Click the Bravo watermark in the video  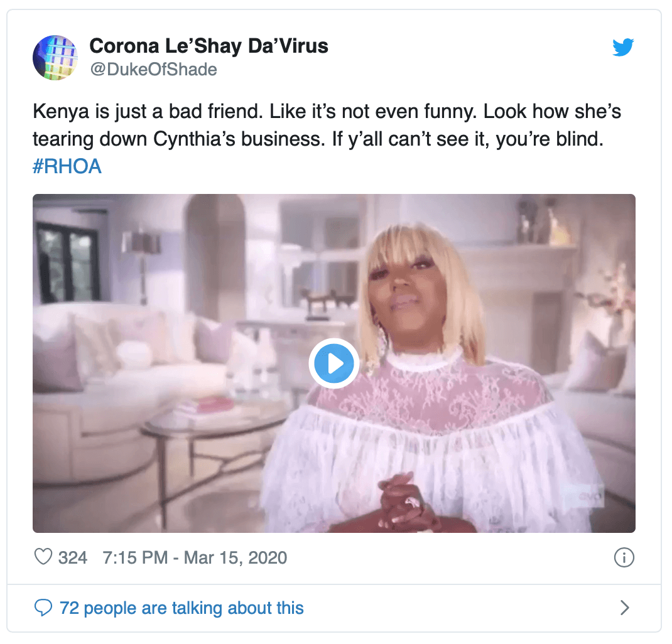point(585,495)
